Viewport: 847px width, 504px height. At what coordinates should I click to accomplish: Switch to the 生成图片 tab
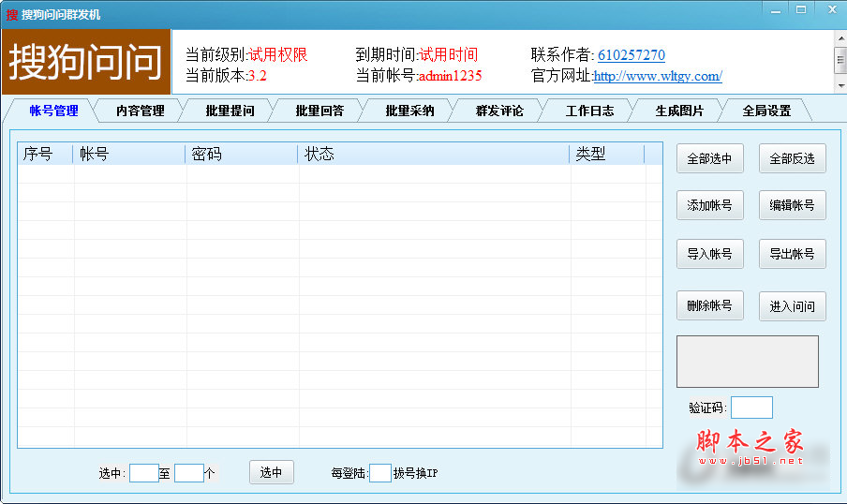[x=679, y=111]
